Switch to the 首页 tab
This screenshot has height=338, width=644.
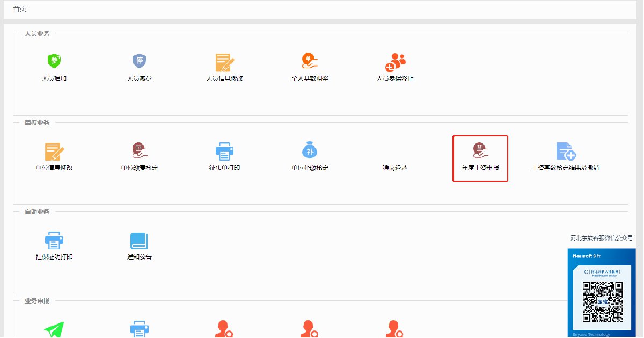pos(20,9)
